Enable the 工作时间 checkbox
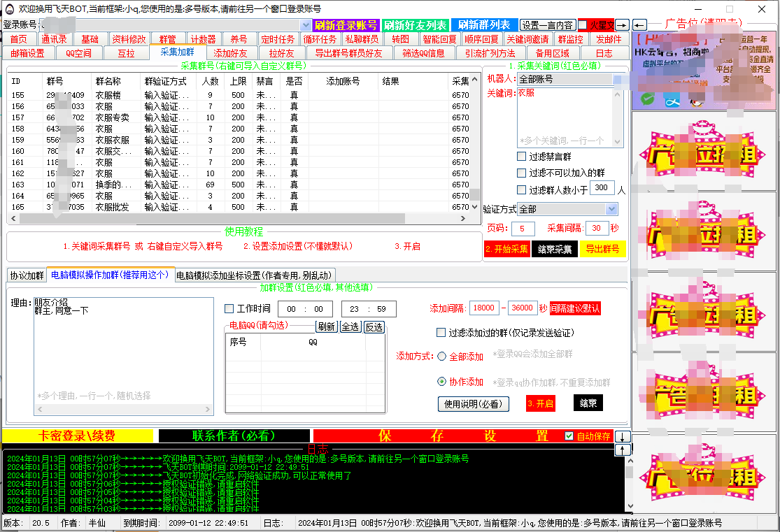 (229, 309)
